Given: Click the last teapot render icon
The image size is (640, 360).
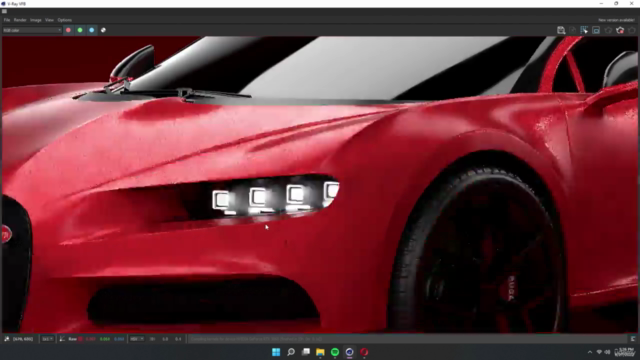Looking at the screenshot, I should point(632,30).
